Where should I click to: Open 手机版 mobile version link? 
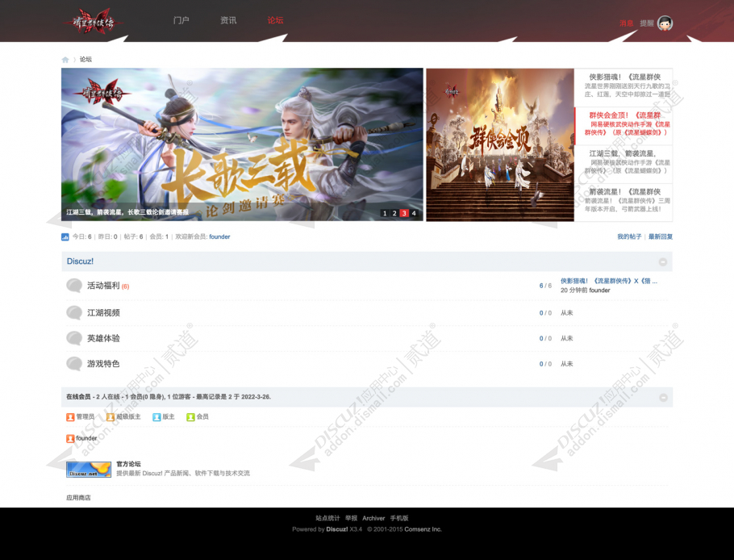(x=399, y=518)
